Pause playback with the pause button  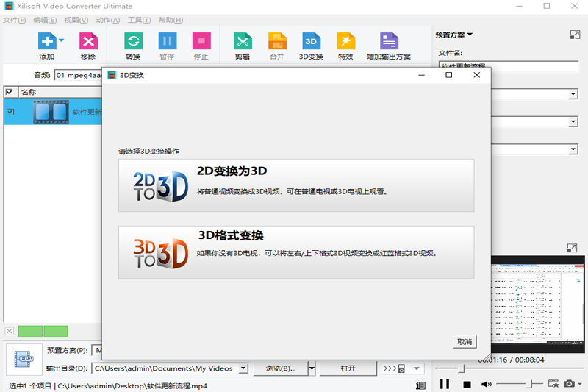point(445,384)
